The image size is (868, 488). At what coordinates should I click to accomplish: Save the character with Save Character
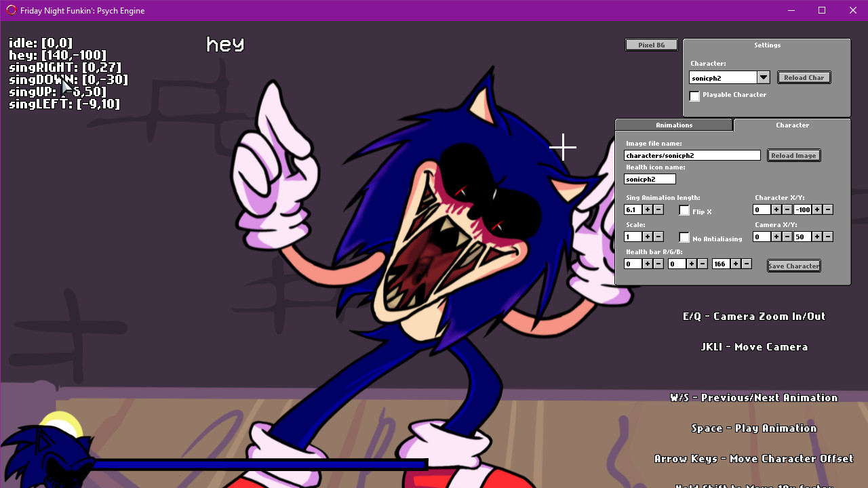point(793,266)
